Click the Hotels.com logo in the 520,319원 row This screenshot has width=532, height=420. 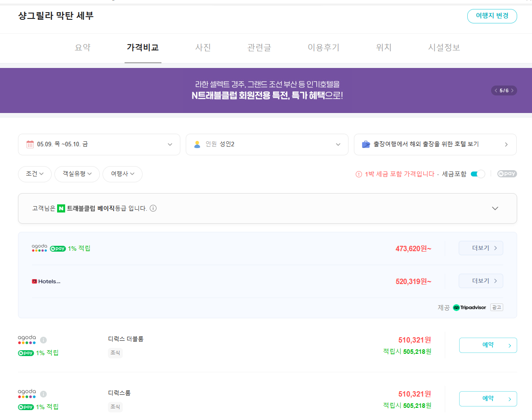point(46,281)
